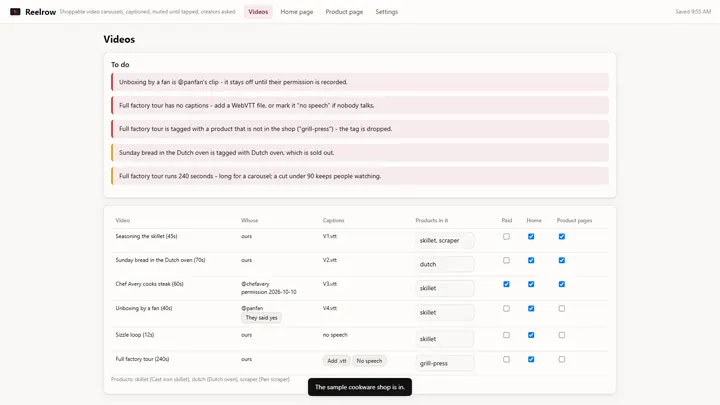Click the no captions to-do notice

(360, 106)
